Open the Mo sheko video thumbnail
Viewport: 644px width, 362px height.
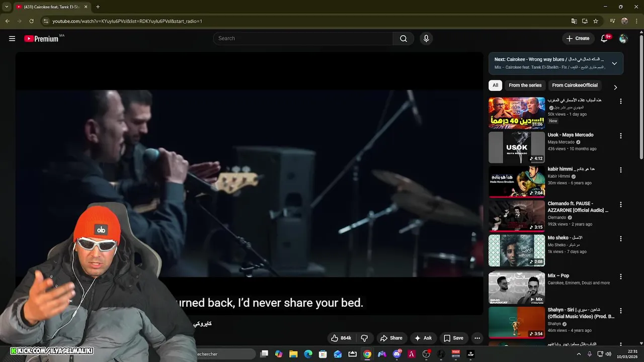pos(517,250)
